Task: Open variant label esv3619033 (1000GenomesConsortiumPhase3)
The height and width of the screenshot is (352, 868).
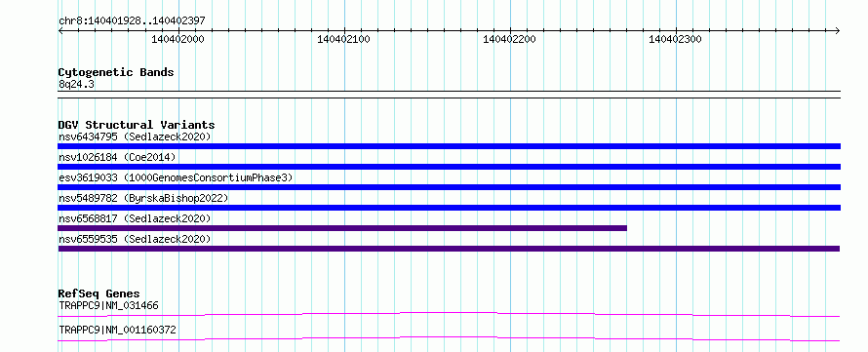Action: click(x=176, y=177)
